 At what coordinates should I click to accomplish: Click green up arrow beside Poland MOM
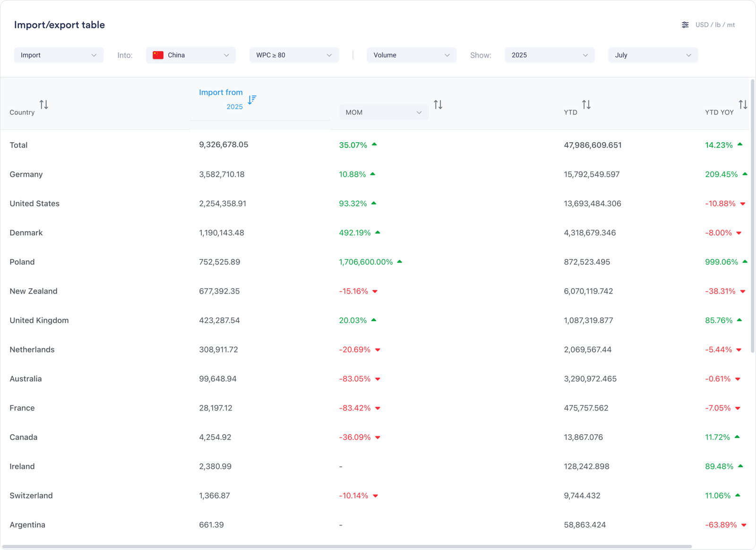[400, 261]
